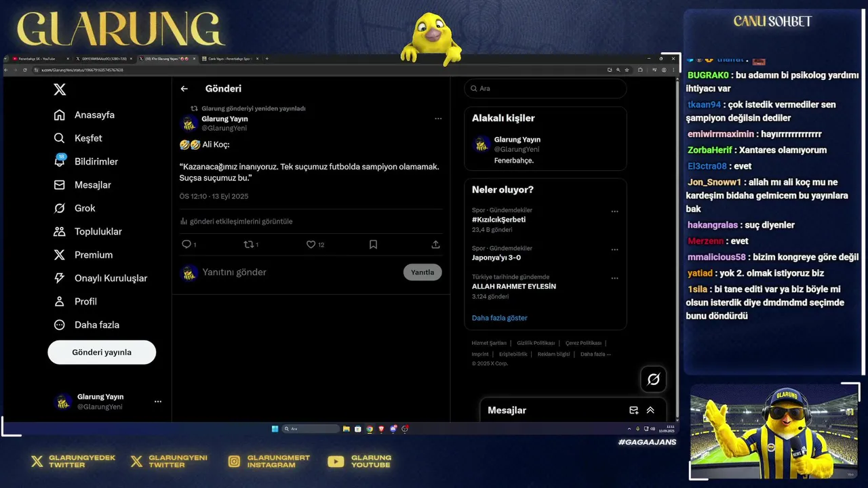Screen dimensions: 868x488
Task: Open a new browser tab
Action: click(x=267, y=59)
